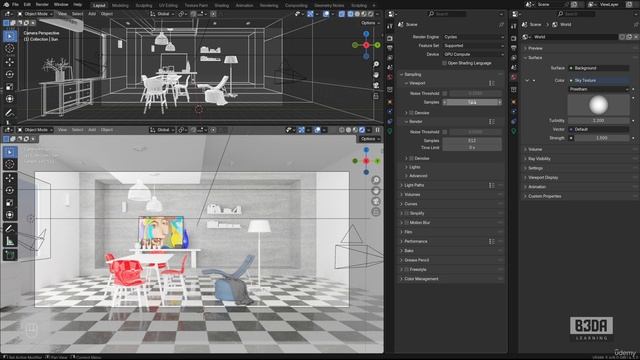
Task: Select the Rotate tool in top viewport
Action: click(x=9, y=74)
